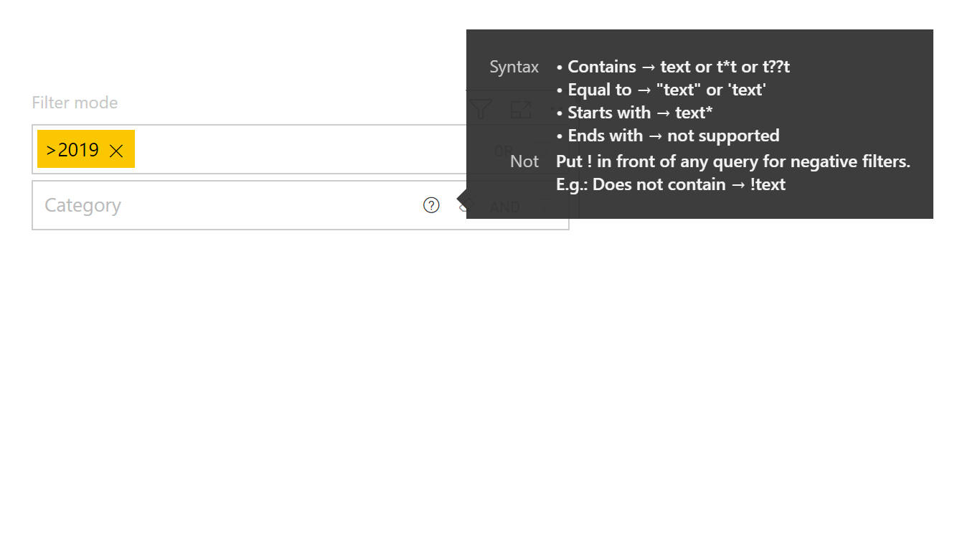Click the funnel icon beside the AND operator
The height and width of the screenshot is (551, 980).
(x=545, y=207)
